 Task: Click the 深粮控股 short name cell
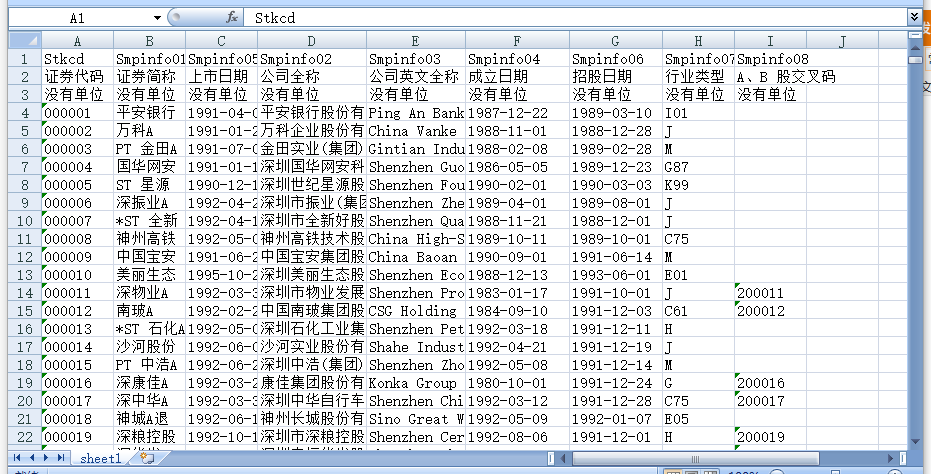tap(150, 437)
